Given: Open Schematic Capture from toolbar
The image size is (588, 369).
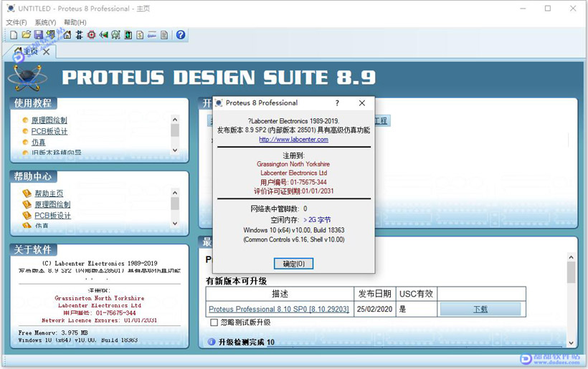Looking at the screenshot, I should (79, 35).
